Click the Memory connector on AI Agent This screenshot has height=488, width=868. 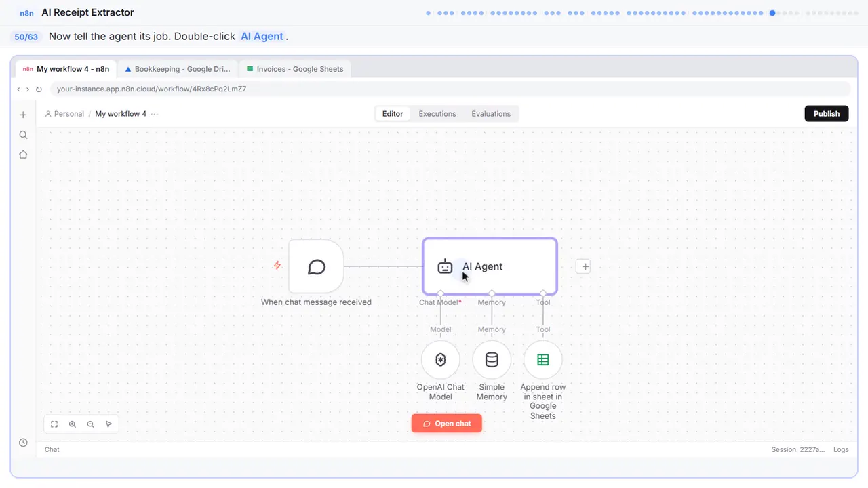pyautogui.click(x=492, y=294)
